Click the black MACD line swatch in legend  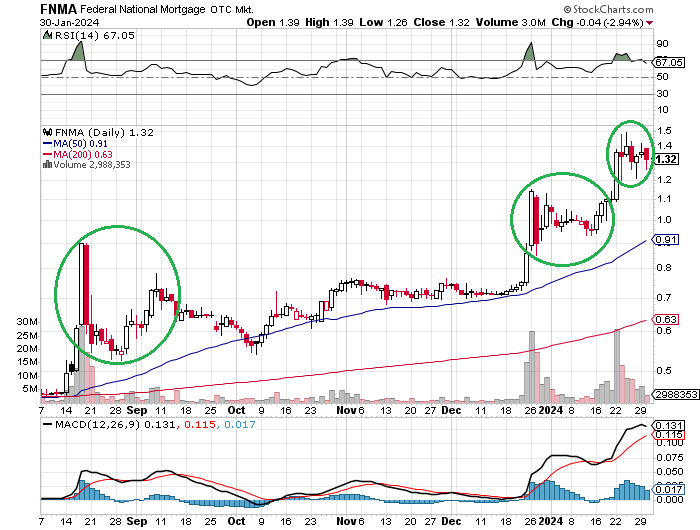(x=47, y=424)
